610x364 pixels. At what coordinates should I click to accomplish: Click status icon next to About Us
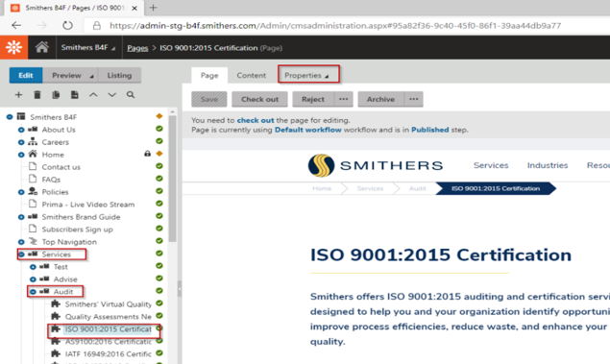[x=159, y=129]
